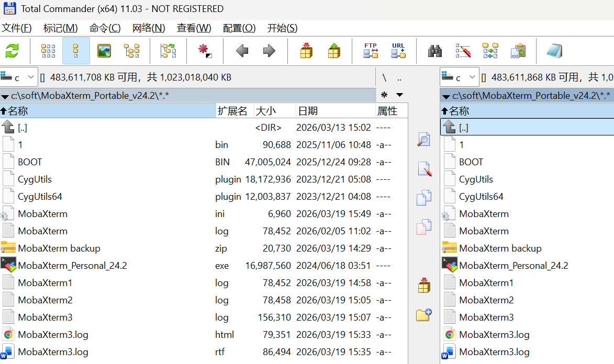The width and height of the screenshot is (614, 364).
Task: Show thumbnail view using picture icon
Action: pyautogui.click(x=104, y=51)
